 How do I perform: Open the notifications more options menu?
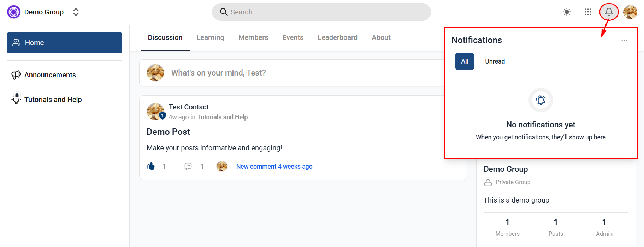tap(624, 40)
